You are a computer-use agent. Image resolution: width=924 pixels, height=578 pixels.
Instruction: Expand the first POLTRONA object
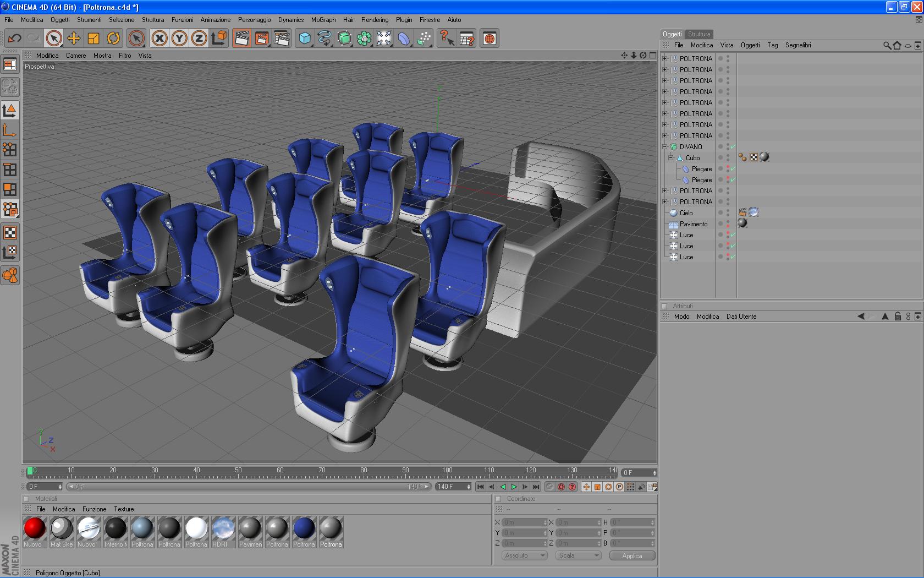coord(664,59)
